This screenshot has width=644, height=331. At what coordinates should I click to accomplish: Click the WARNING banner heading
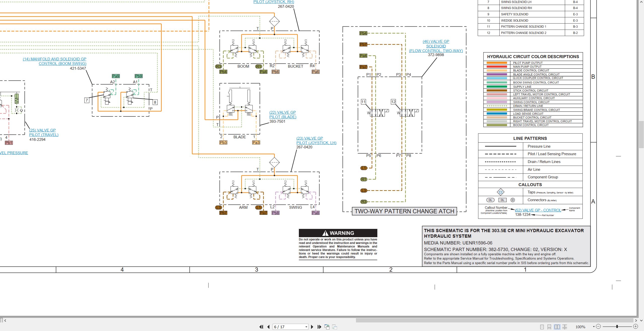(x=338, y=233)
